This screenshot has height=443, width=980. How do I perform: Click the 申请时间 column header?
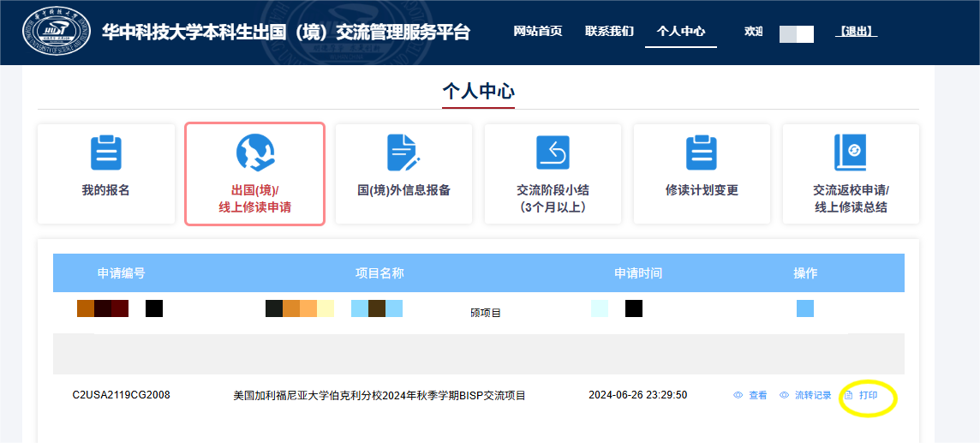[x=638, y=273]
